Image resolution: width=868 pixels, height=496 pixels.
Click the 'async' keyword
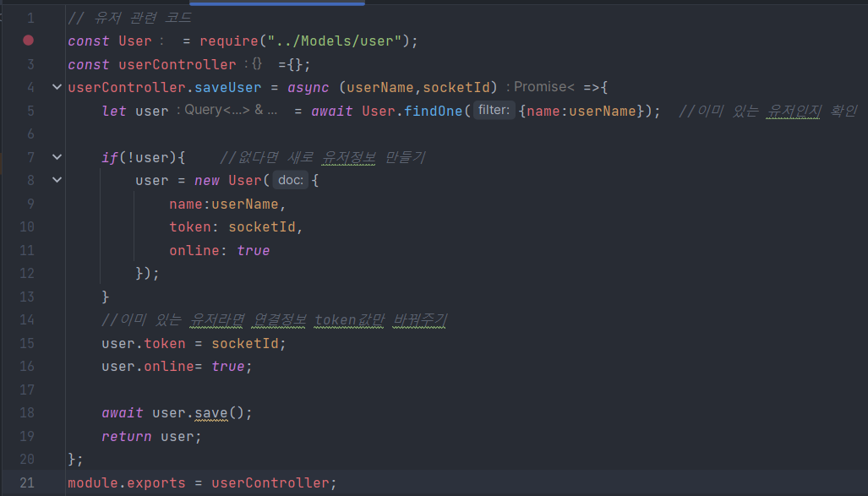pyautogui.click(x=308, y=88)
